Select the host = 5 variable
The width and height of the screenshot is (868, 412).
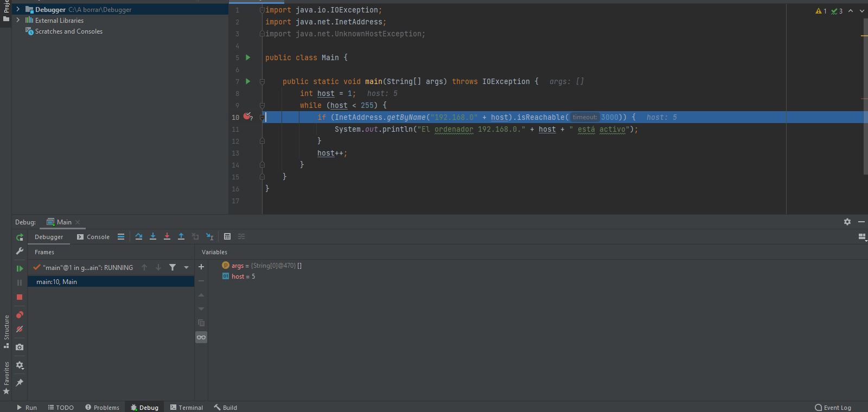coord(239,276)
